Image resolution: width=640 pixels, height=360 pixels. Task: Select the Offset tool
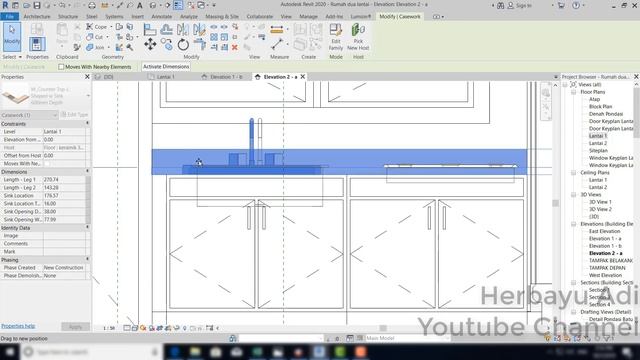click(166, 29)
